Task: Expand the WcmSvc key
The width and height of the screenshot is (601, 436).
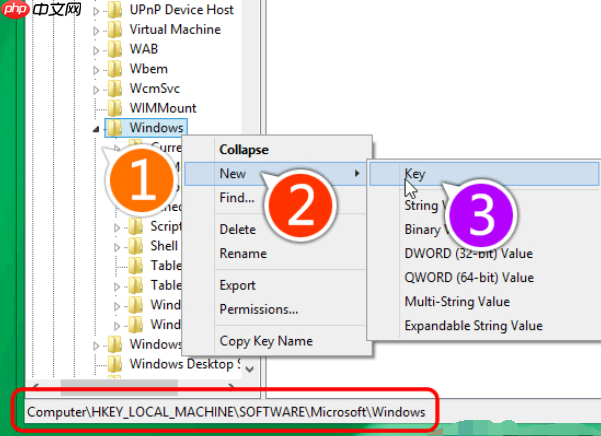Action: [96, 90]
